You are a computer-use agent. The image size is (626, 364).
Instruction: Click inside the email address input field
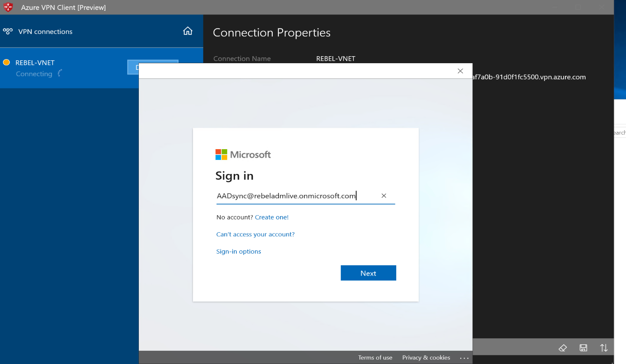[x=285, y=195]
